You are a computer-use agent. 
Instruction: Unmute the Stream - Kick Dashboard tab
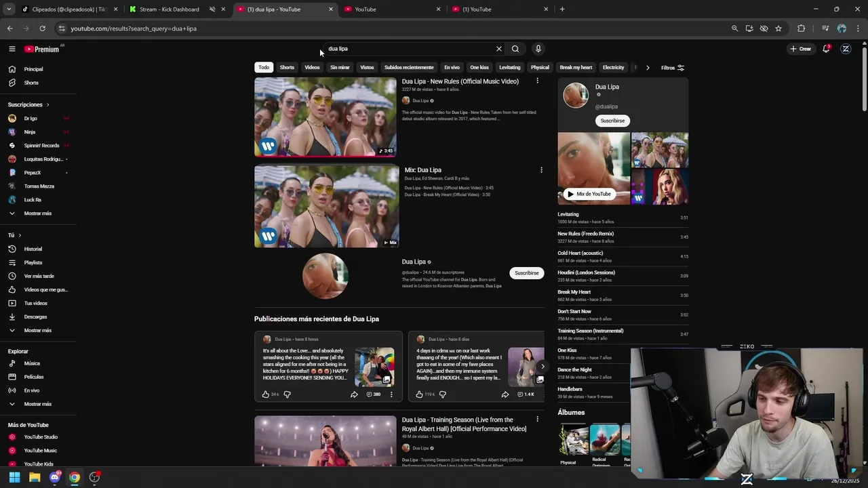(x=212, y=9)
